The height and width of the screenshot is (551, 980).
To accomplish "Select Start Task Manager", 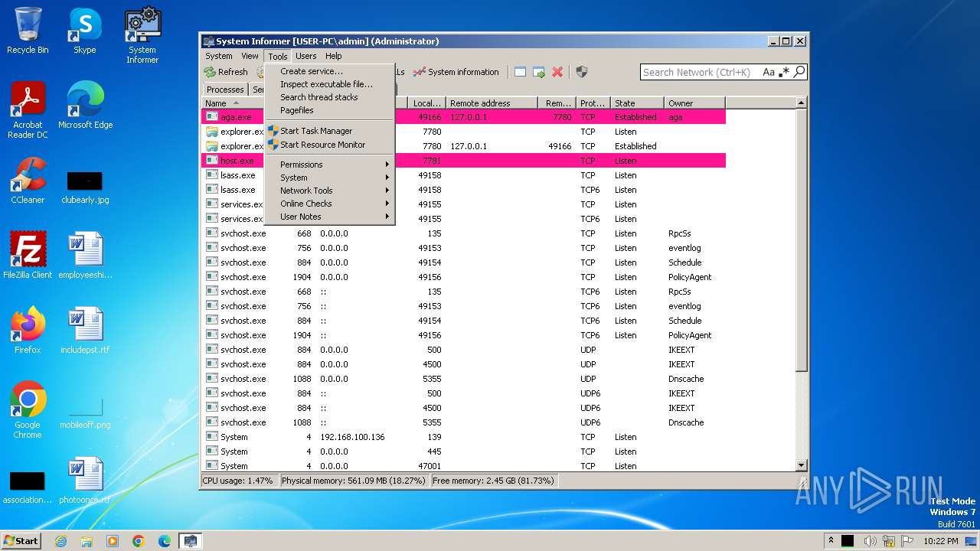I will pos(329,131).
